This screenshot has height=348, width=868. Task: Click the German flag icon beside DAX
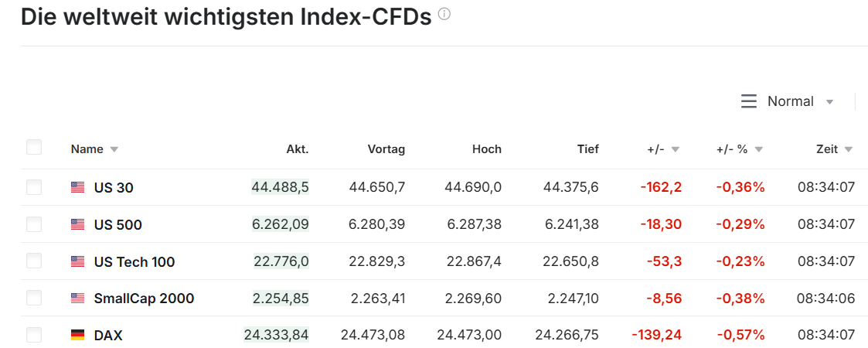click(77, 336)
